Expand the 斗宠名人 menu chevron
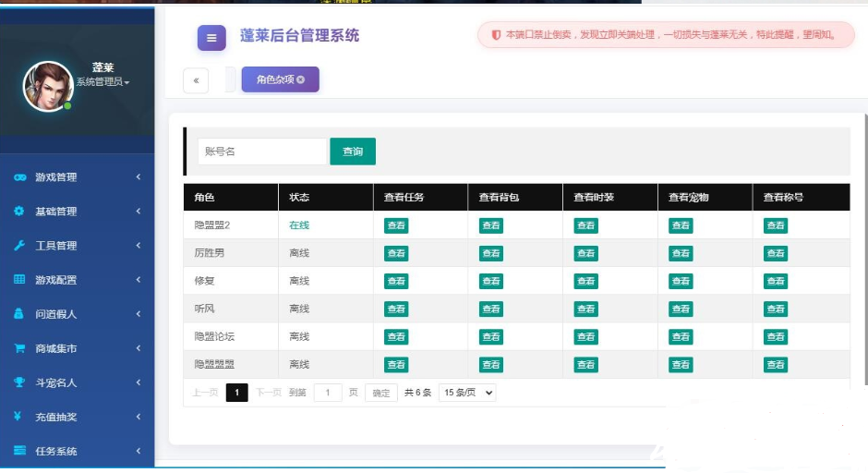868x473 pixels. (x=139, y=382)
